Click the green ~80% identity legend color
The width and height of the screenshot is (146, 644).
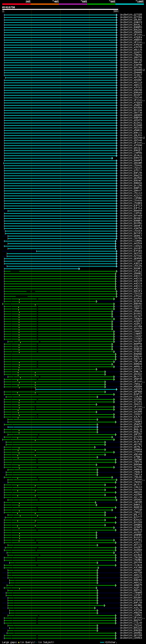[x=101, y=4]
